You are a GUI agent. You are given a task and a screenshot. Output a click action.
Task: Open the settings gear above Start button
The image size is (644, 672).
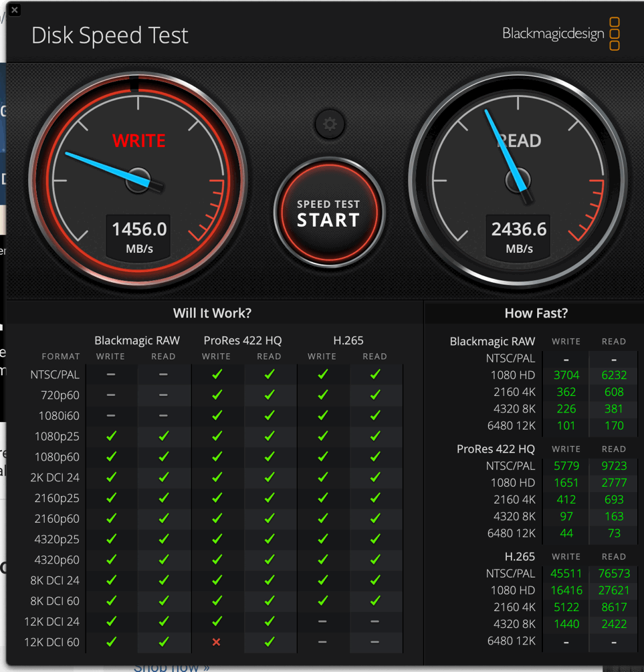[x=329, y=124]
